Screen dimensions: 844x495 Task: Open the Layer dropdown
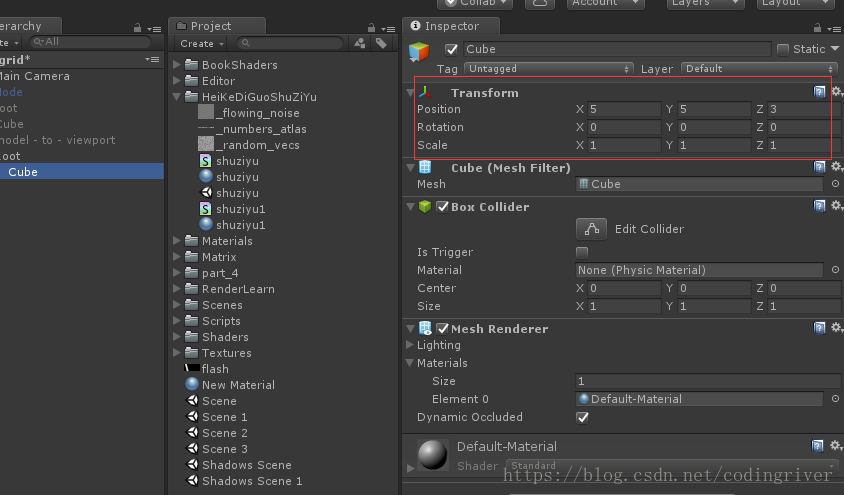pos(759,69)
